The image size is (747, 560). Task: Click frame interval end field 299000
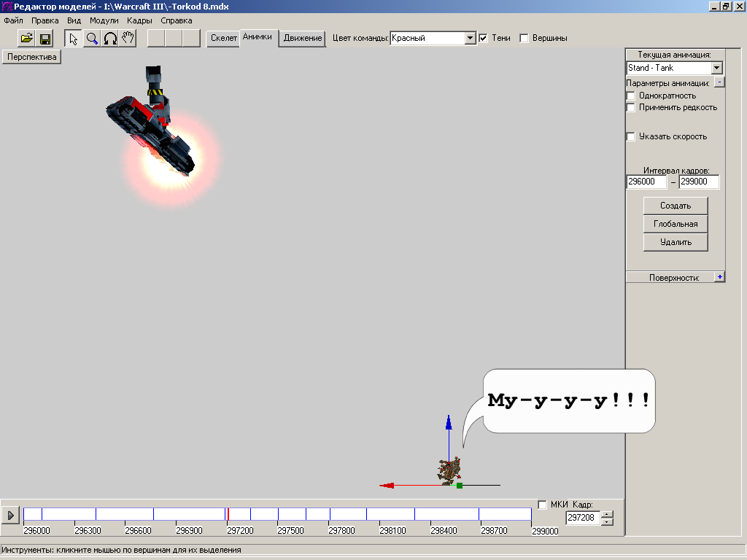(699, 182)
